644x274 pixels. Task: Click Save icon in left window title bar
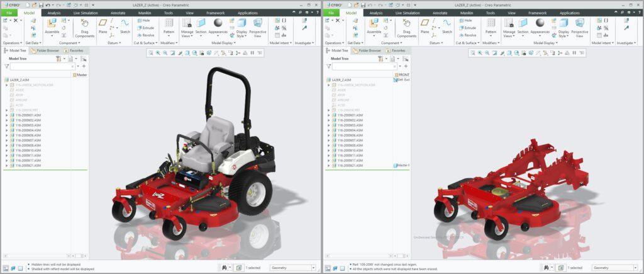pos(41,4)
